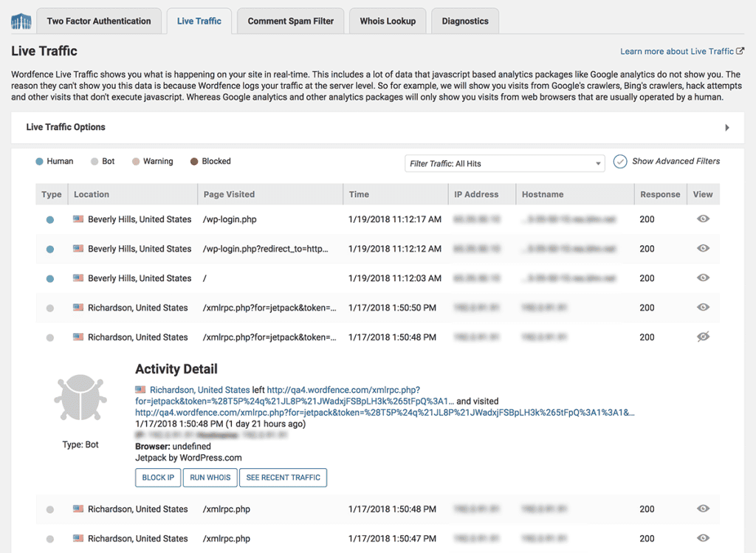Click the human type dot for the /wp-login.php row
756x553 pixels.
coord(50,220)
